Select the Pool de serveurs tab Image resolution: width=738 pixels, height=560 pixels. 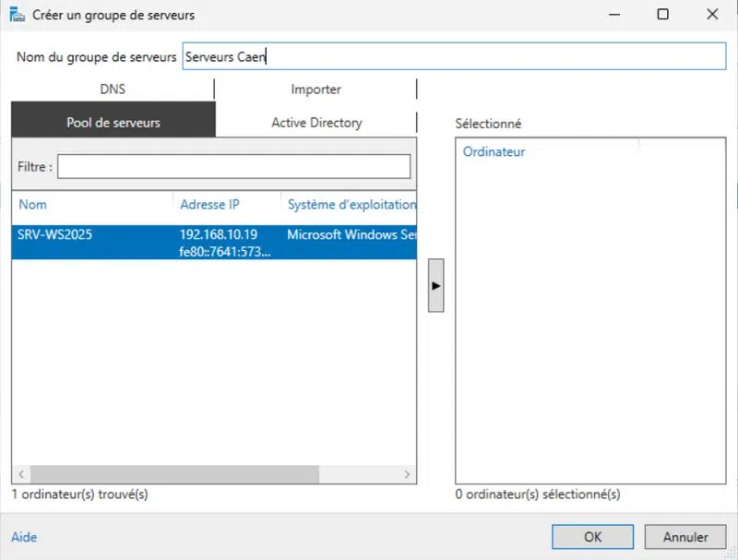(113, 123)
